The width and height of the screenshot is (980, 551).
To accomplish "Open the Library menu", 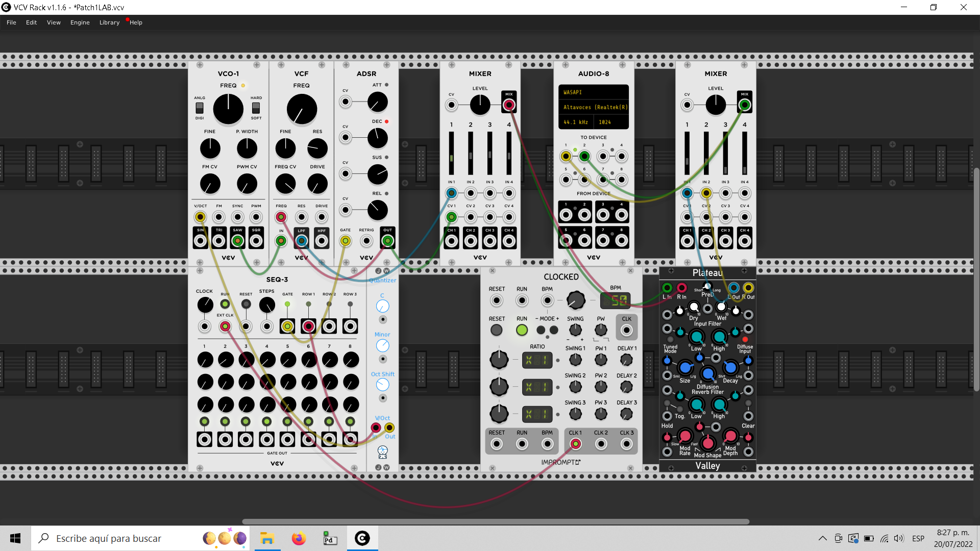I will coord(109,22).
